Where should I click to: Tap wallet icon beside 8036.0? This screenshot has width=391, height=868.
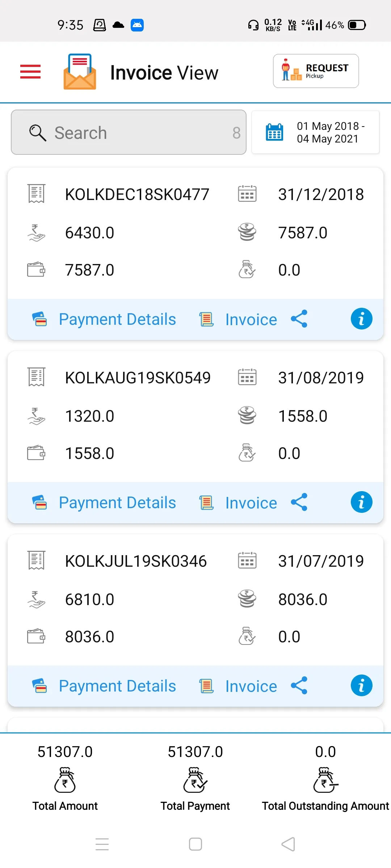point(36,636)
